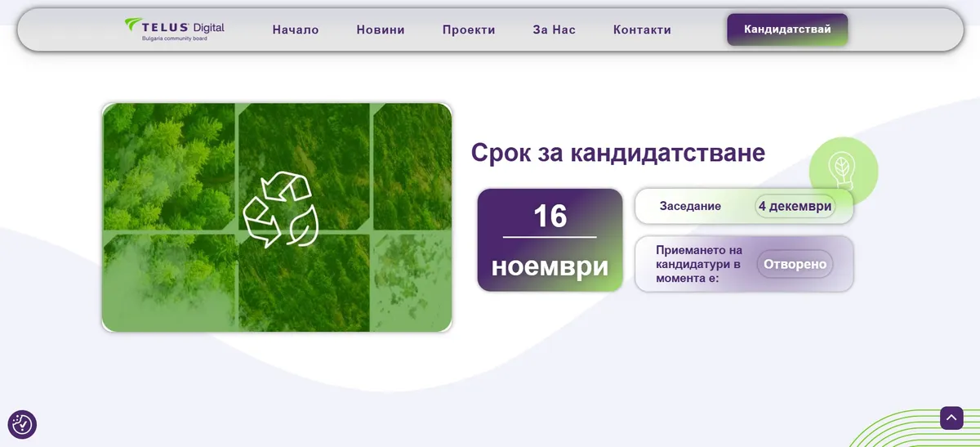Viewport: 980px width, 447px height.
Task: Go to the Новини page
Action: tap(381, 29)
